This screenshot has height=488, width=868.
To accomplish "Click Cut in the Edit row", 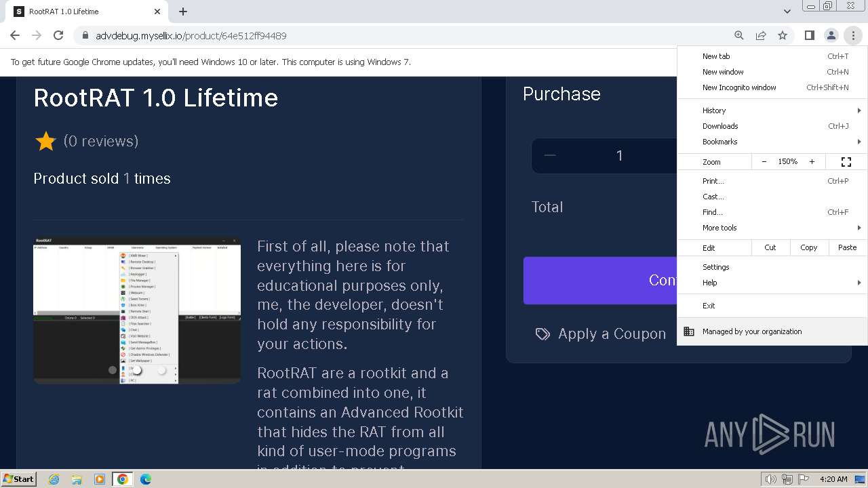I will tap(770, 247).
